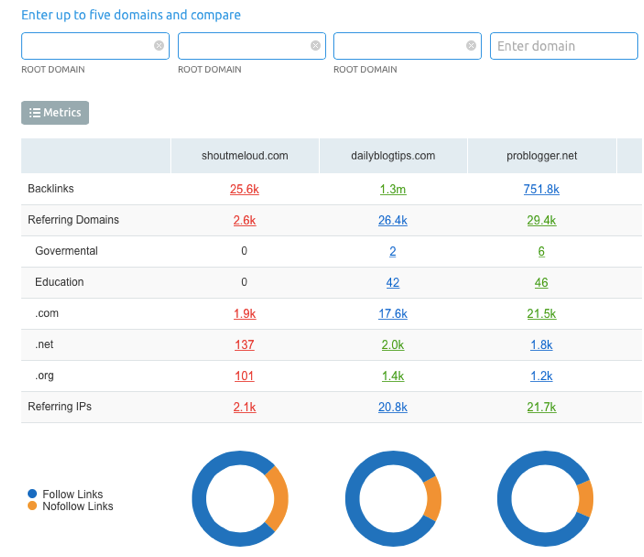
Task: Open referring domains value 26.4k
Action: [393, 220]
